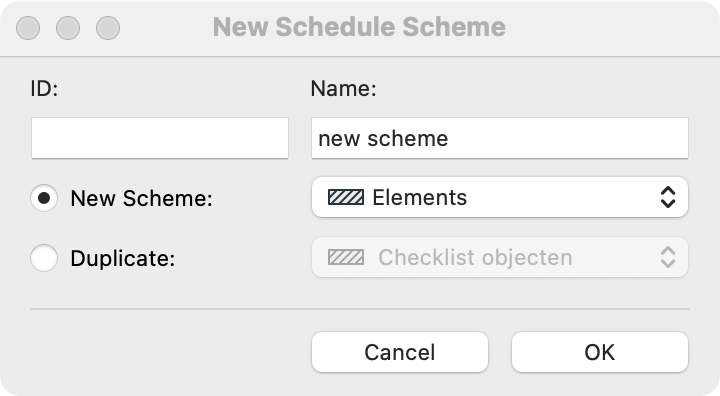Click the Duplicate label text
Viewport: 720px width, 396px height.
(123, 258)
